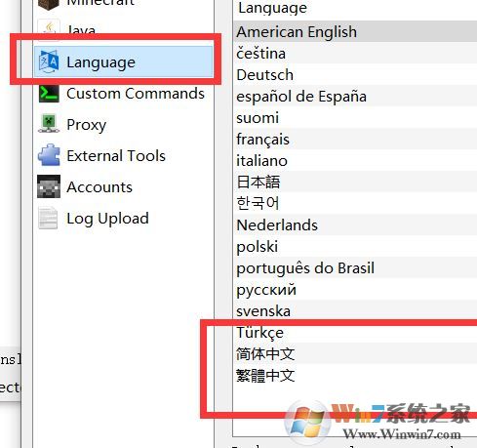Viewport: 477px width, 448px height.
Task: Click the Custom Commands terminal icon
Action: (x=49, y=94)
